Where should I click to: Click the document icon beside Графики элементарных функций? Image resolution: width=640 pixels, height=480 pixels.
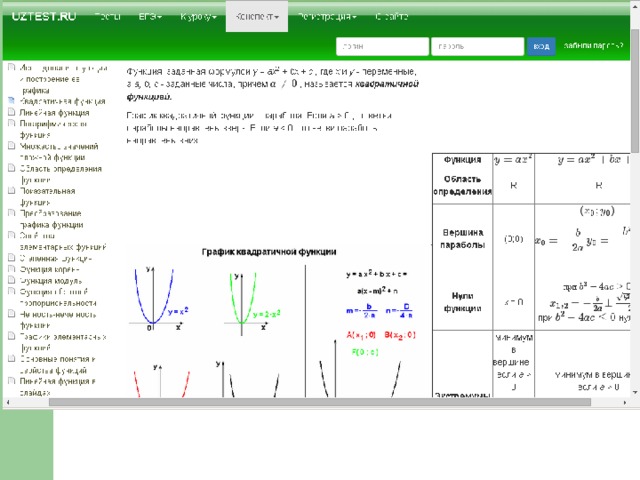click(11, 336)
